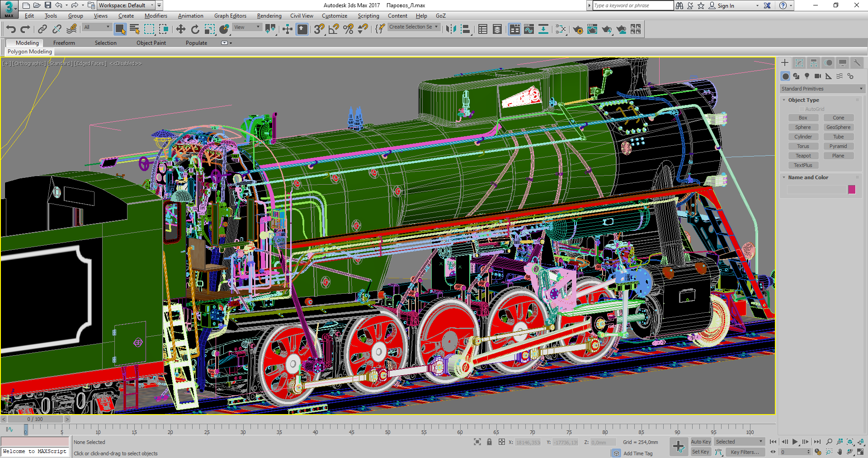The width and height of the screenshot is (868, 458).
Task: Switch to Freeform ribbon tab
Action: (64, 43)
